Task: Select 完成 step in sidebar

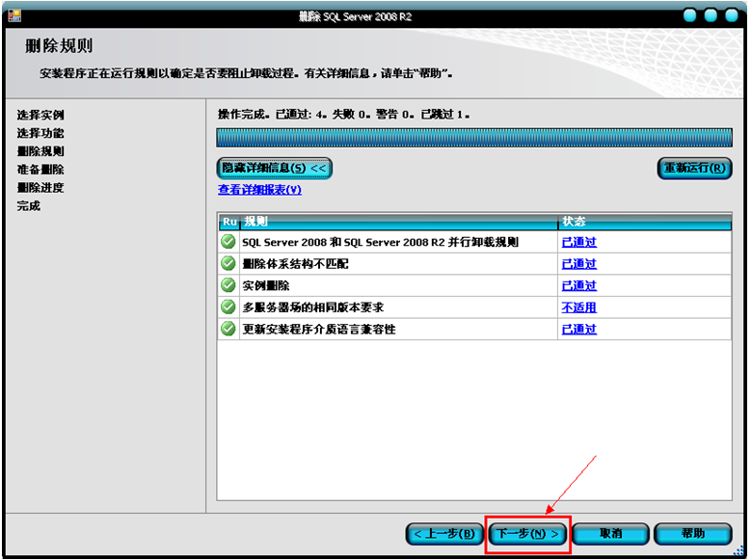Action: tap(29, 206)
